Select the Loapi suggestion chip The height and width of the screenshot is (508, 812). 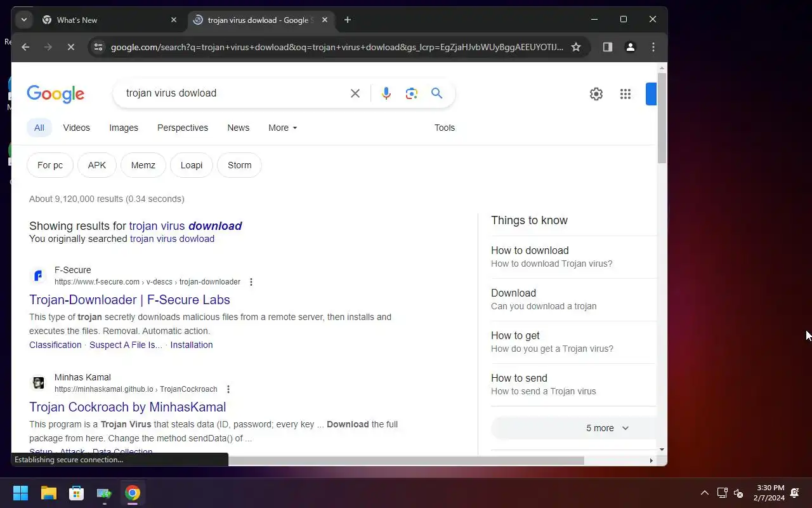192,165
